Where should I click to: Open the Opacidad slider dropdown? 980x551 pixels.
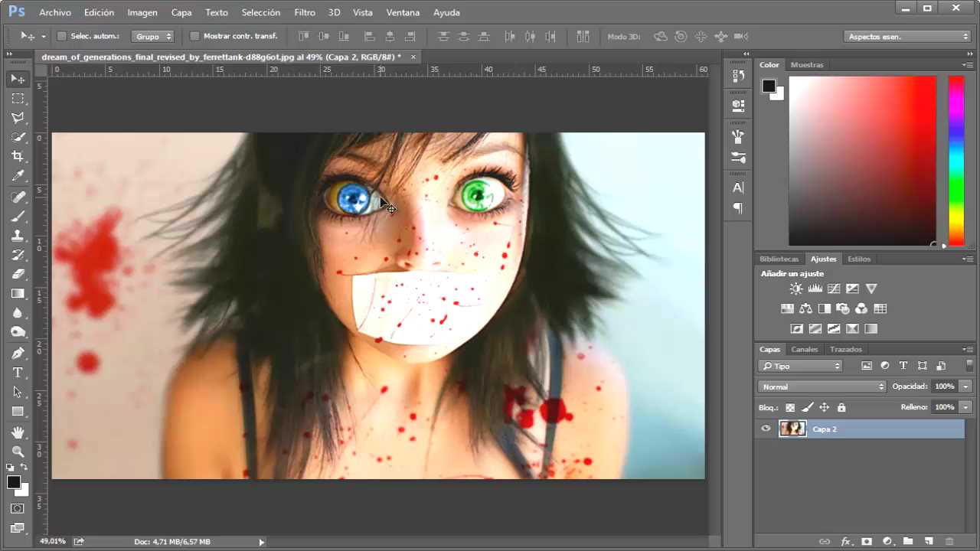point(966,386)
